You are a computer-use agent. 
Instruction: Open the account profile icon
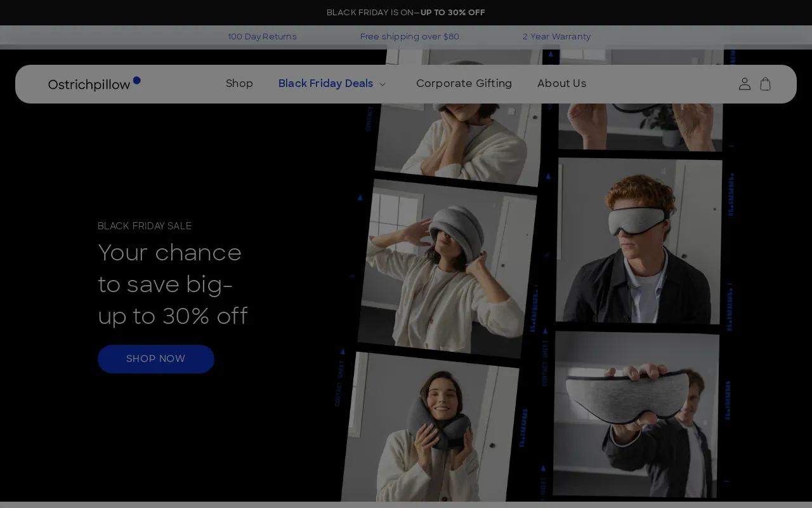pos(744,84)
